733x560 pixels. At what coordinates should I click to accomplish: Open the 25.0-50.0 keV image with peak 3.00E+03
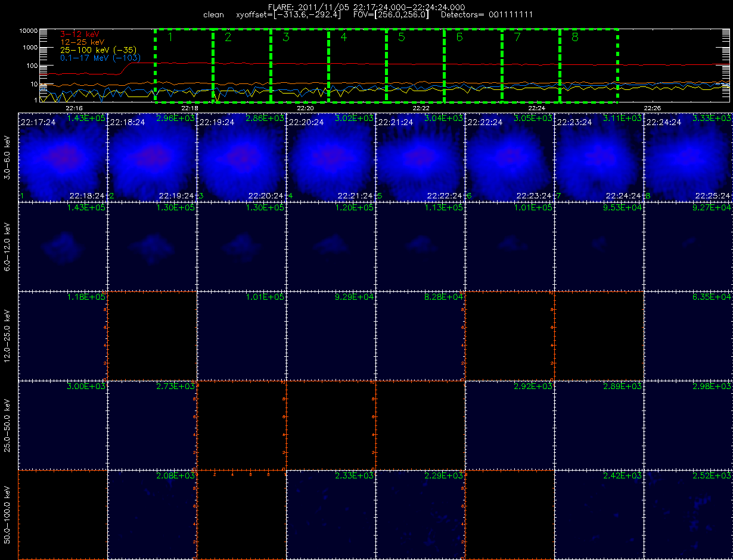click(63, 425)
